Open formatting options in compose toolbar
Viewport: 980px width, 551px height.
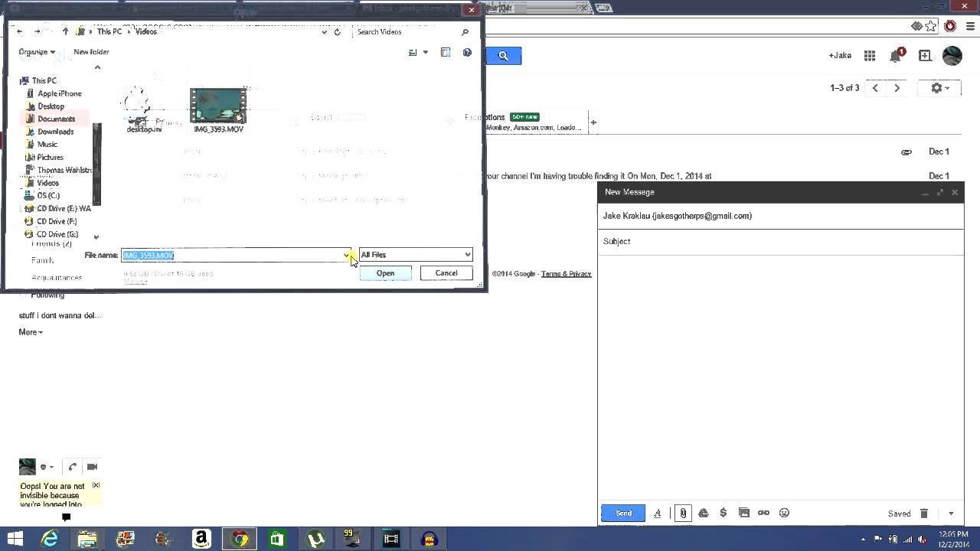pyautogui.click(x=657, y=514)
